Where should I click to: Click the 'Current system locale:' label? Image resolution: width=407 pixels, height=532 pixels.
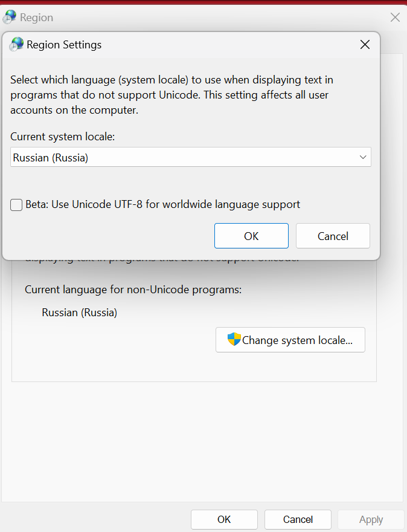pos(62,137)
